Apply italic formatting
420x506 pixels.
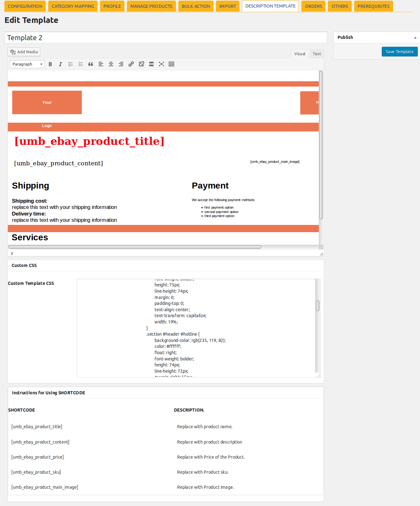coord(60,64)
